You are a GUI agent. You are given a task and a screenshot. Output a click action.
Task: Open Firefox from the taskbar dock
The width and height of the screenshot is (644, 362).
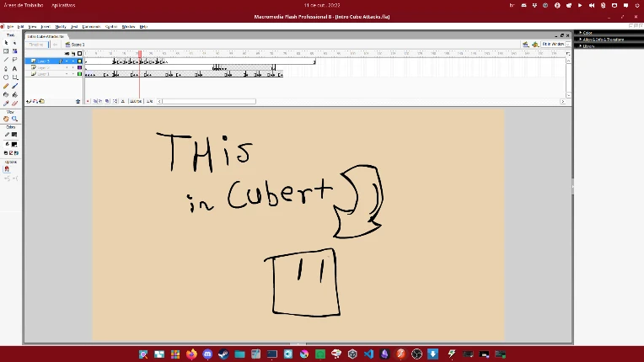coord(191,354)
